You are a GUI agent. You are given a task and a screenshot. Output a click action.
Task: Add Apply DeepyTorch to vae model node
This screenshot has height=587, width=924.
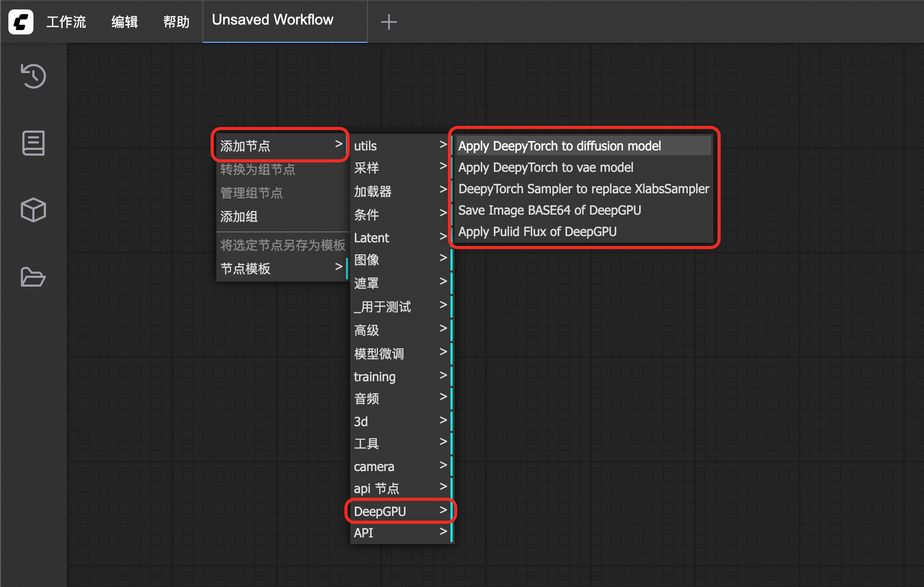[583, 167]
